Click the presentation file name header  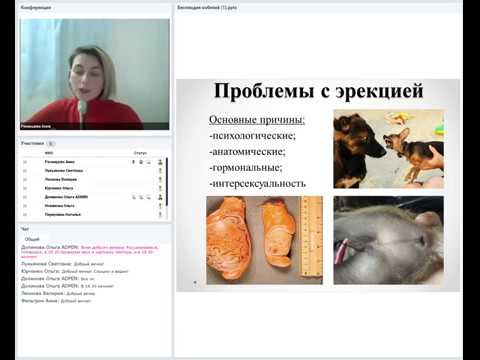coord(207,7)
